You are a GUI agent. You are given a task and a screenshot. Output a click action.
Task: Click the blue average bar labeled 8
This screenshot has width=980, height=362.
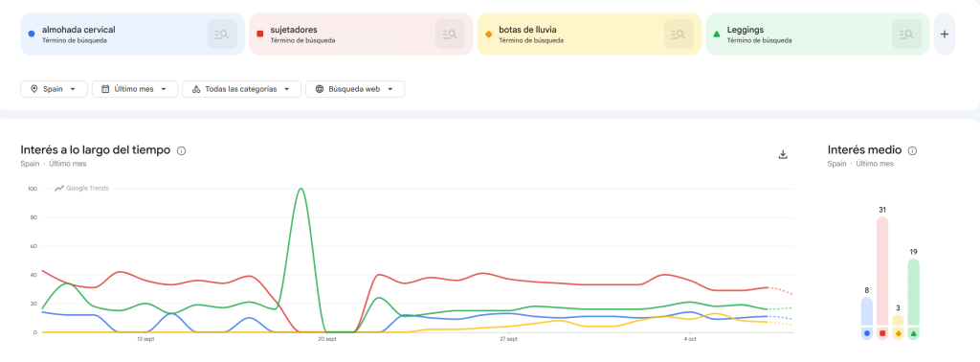(867, 312)
